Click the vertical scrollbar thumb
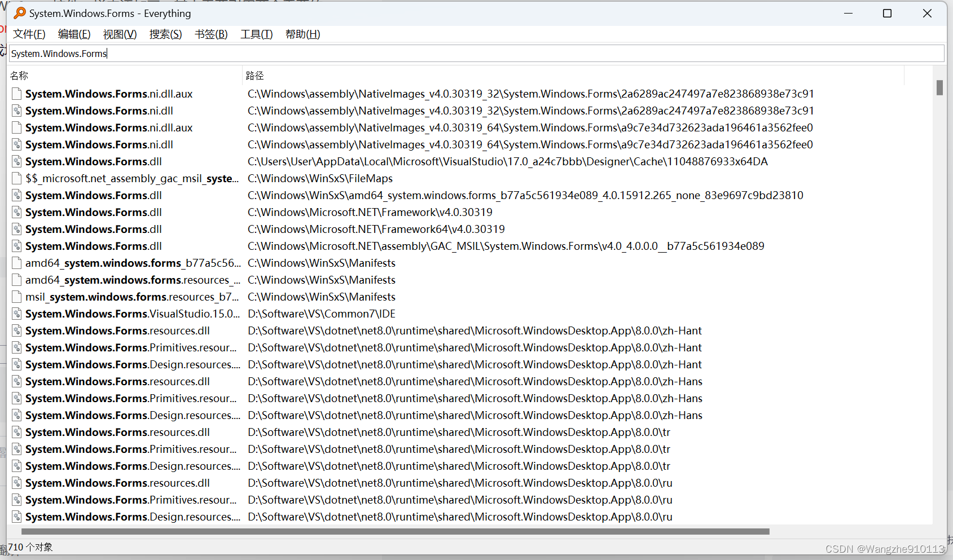This screenshot has height=560, width=953. 939,88
